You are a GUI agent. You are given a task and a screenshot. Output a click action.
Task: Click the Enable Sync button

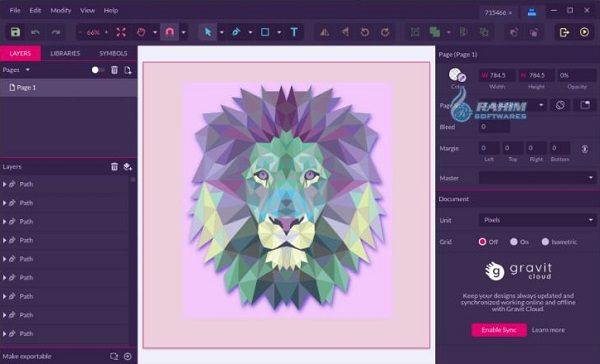[x=499, y=330]
